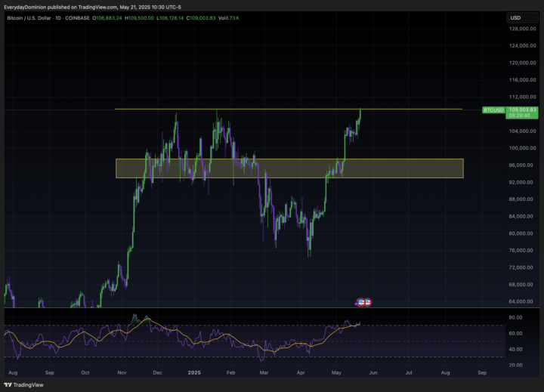This screenshot has width=544, height=392.
Task: Click the O106,883.24 open value
Action: 107,18
